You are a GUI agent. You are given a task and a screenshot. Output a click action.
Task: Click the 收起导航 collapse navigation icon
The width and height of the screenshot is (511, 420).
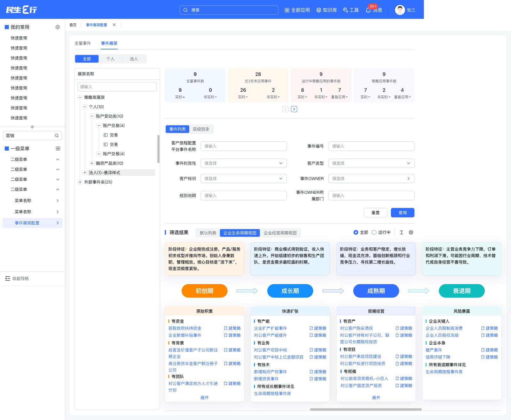point(8,279)
